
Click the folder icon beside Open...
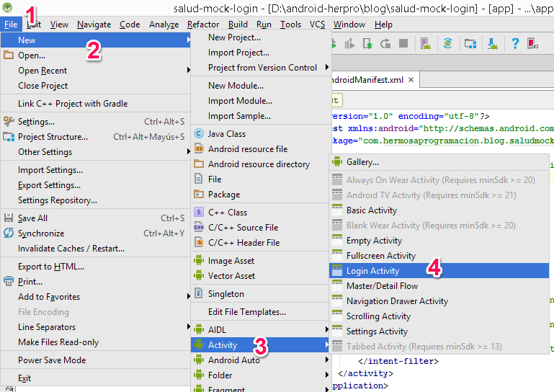coord(9,55)
